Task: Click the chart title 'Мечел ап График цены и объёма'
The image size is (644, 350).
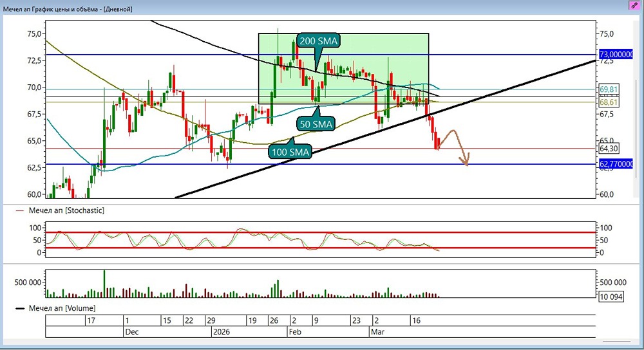Action: tap(50, 8)
